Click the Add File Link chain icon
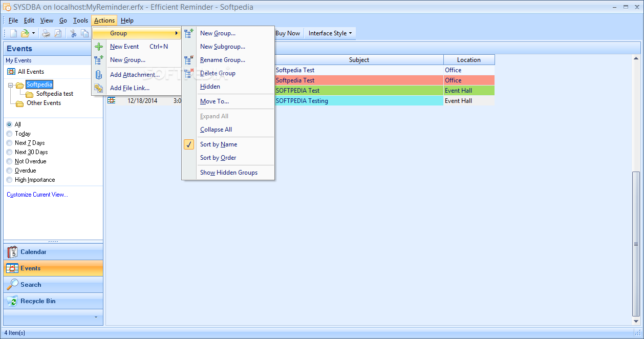 [x=99, y=88]
